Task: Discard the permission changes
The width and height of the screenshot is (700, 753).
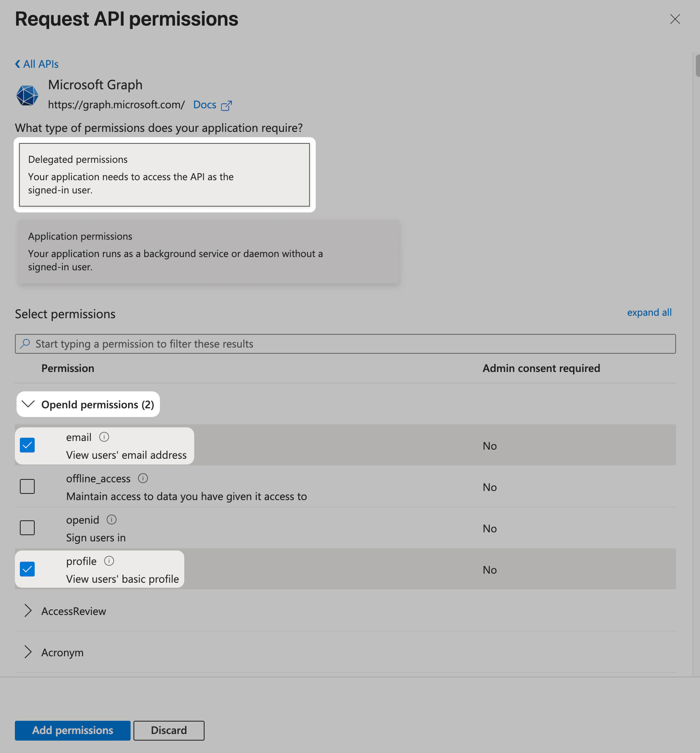Action: (x=168, y=730)
